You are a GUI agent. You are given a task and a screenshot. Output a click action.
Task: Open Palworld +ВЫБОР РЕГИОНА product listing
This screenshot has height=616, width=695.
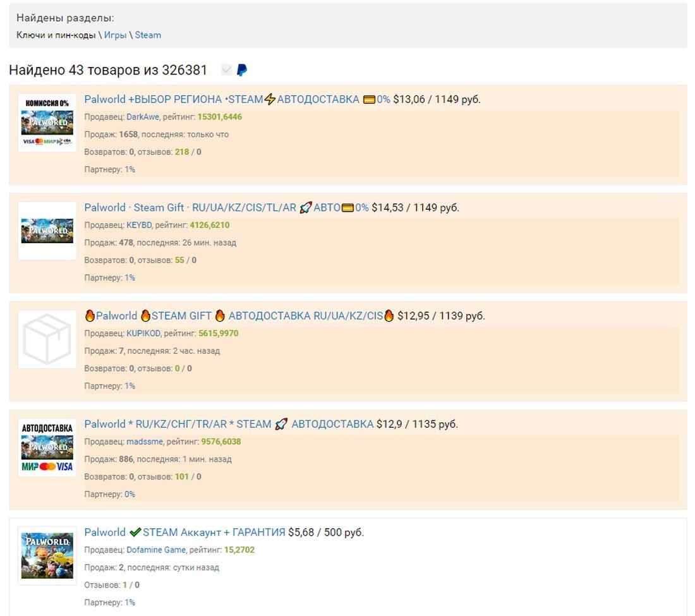click(x=237, y=99)
